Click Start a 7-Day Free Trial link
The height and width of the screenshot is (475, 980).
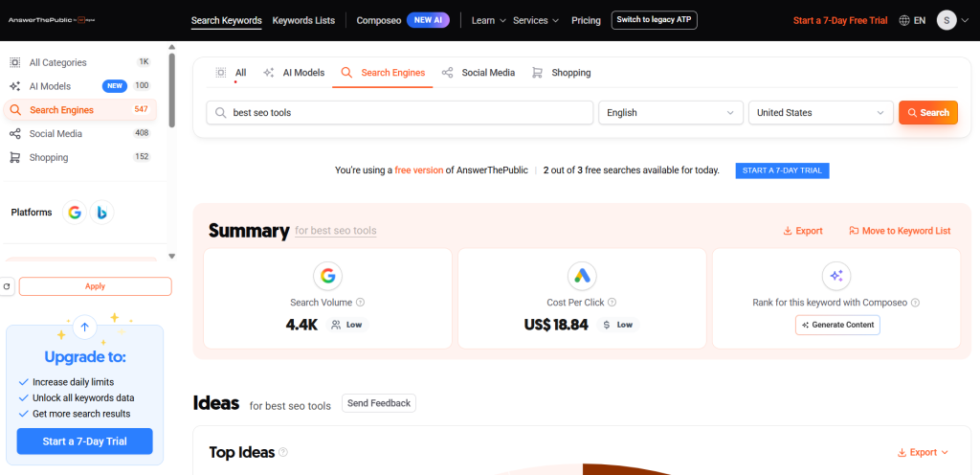point(840,20)
